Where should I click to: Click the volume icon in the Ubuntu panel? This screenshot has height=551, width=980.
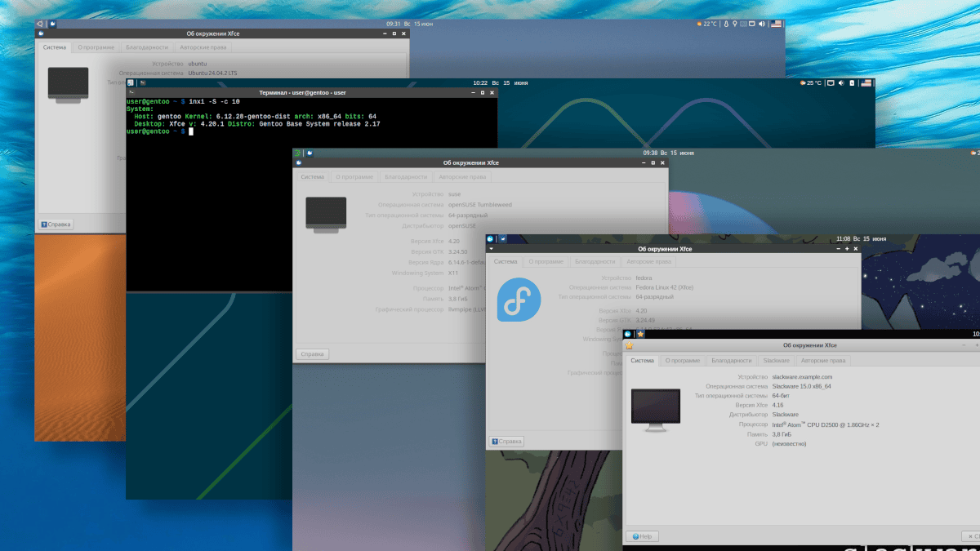[761, 24]
